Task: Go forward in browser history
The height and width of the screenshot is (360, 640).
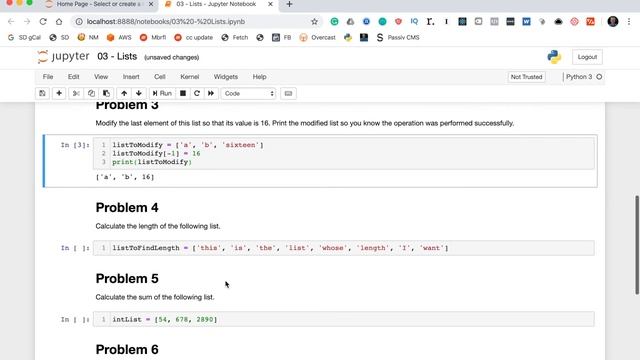Action: (27, 22)
